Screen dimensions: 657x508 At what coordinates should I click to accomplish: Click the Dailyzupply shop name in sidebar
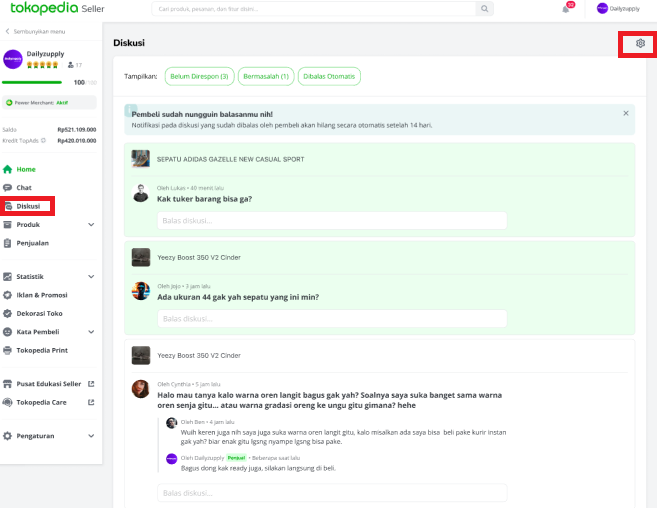(x=45, y=54)
